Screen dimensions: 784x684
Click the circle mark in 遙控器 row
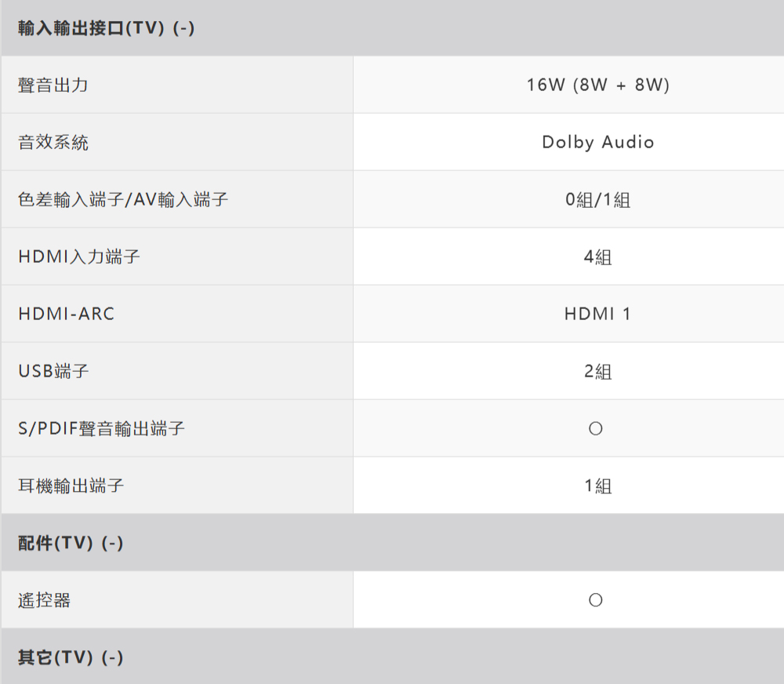(x=595, y=601)
